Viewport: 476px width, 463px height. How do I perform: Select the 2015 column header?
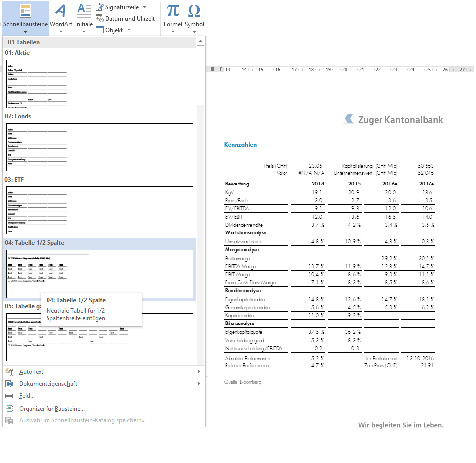[354, 184]
